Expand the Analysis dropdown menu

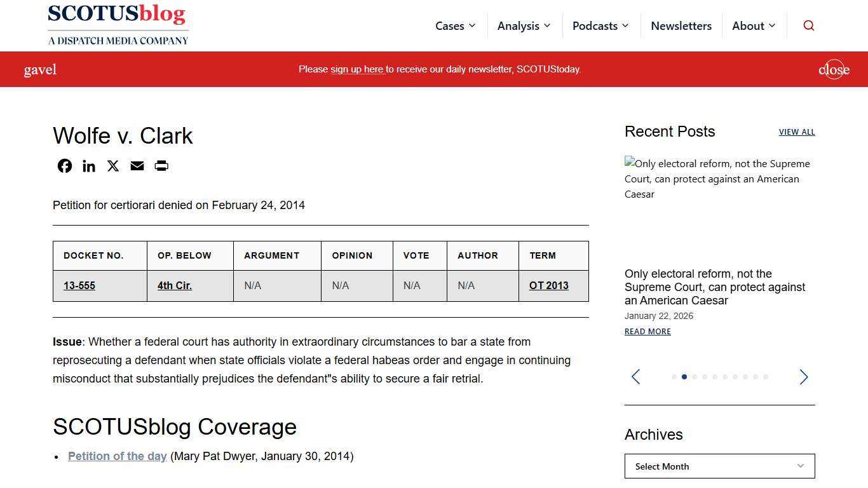pyautogui.click(x=524, y=26)
